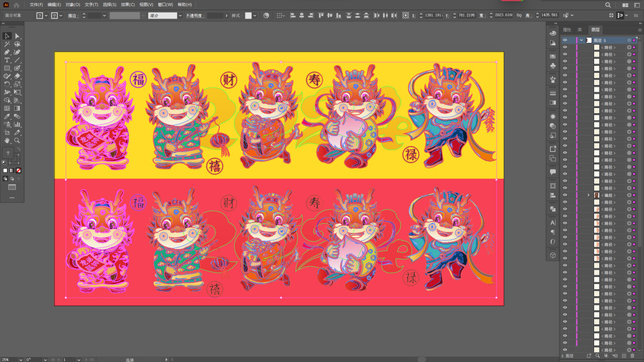This screenshot has height=362, width=644.
Task: Expand opacity slider arrow beside 不透明度
Action: pyautogui.click(x=226, y=16)
